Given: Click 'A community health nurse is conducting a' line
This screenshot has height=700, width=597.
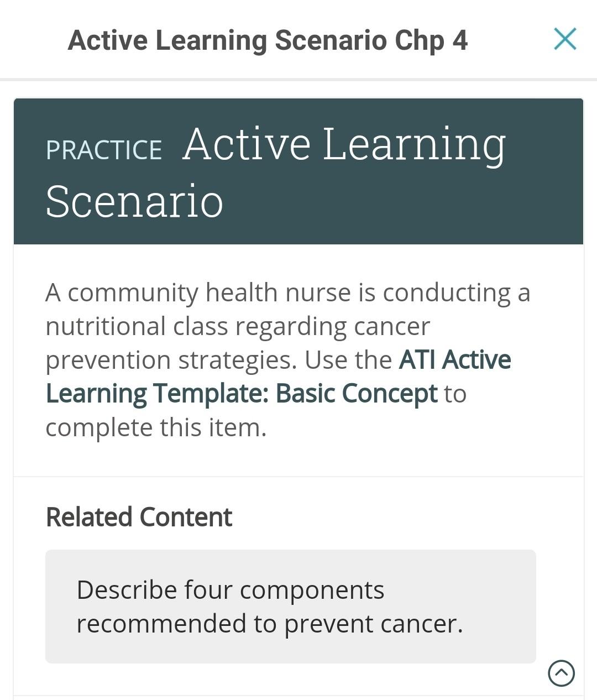Looking at the screenshot, I should [288, 292].
